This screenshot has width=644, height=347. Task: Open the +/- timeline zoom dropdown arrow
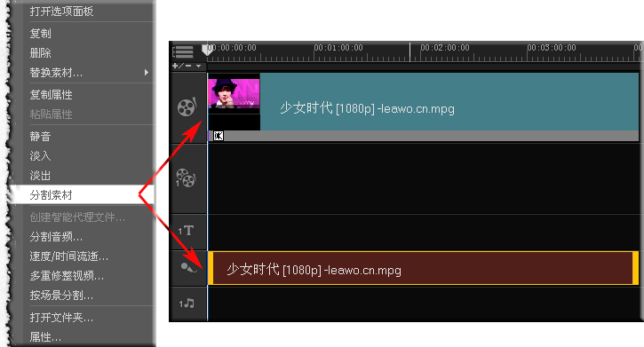[198, 66]
